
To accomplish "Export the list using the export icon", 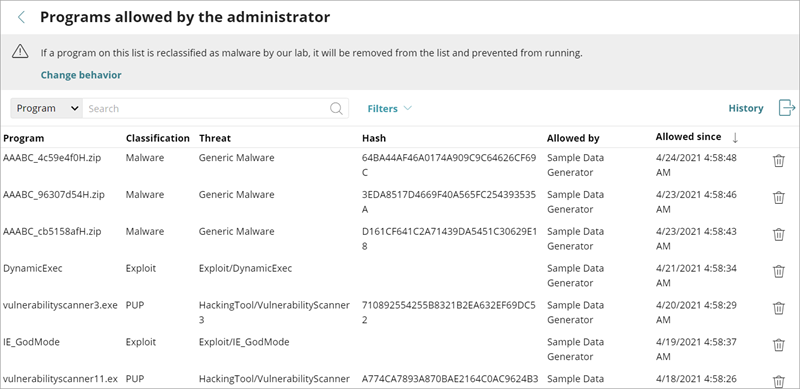I will click(787, 108).
